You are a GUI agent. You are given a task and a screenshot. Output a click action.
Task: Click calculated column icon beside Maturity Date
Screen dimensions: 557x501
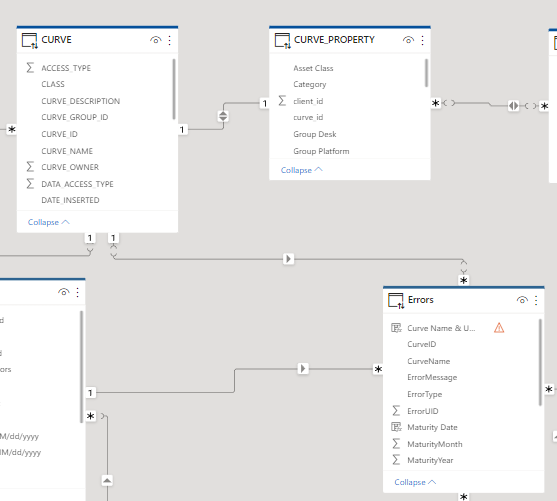click(396, 427)
